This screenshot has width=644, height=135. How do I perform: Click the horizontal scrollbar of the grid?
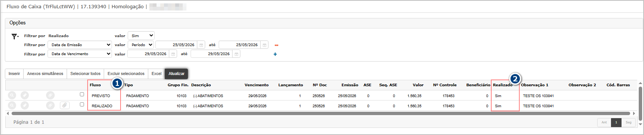click(x=321, y=113)
